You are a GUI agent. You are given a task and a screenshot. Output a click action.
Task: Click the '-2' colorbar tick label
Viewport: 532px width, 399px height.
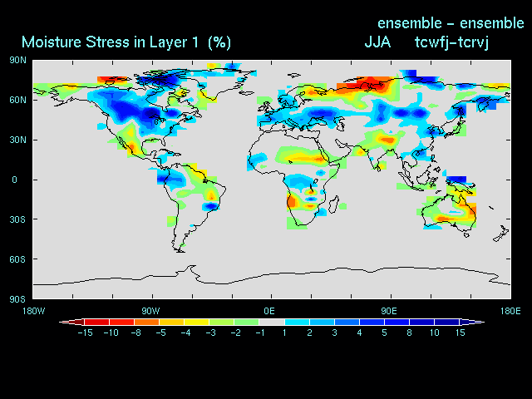tap(235, 332)
